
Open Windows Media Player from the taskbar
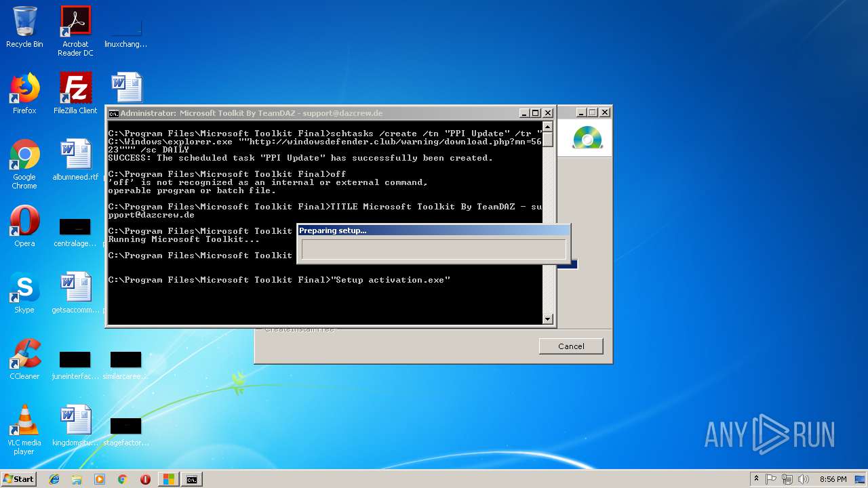point(100,479)
